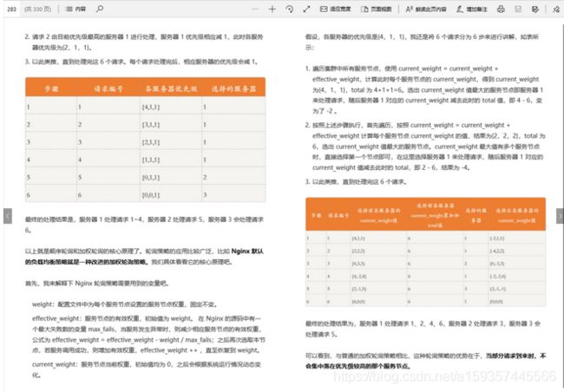Screen dimensions: 564x392
Task: Click the cell [0,1,1] in left table
Action: (151, 177)
